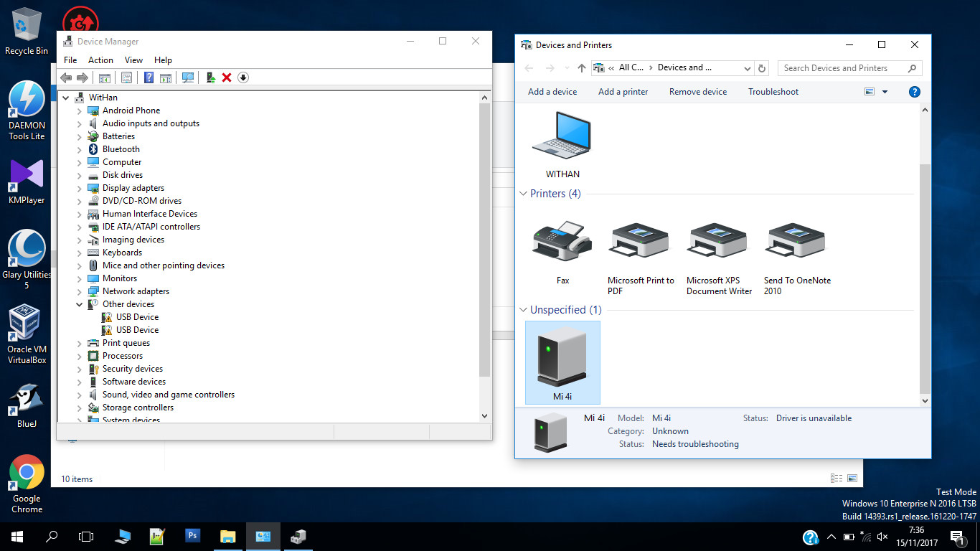Viewport: 980px width, 551px height.
Task: Expand the Network adapters node
Action: 80,291
